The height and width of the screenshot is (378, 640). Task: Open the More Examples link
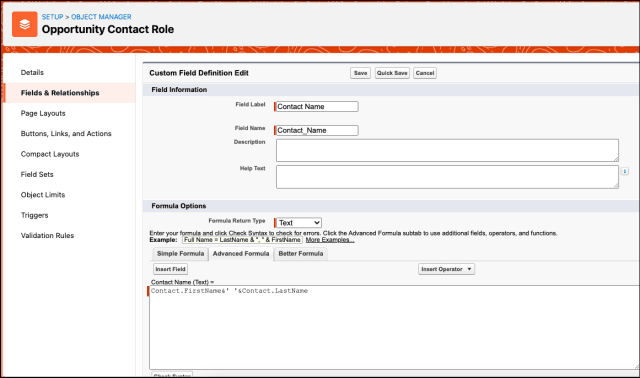tap(330, 240)
